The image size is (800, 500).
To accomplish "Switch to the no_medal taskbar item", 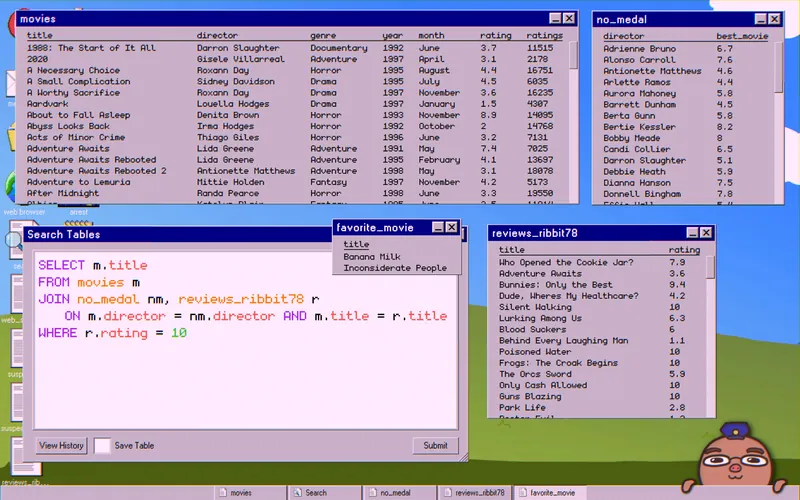I will pyautogui.click(x=399, y=493).
